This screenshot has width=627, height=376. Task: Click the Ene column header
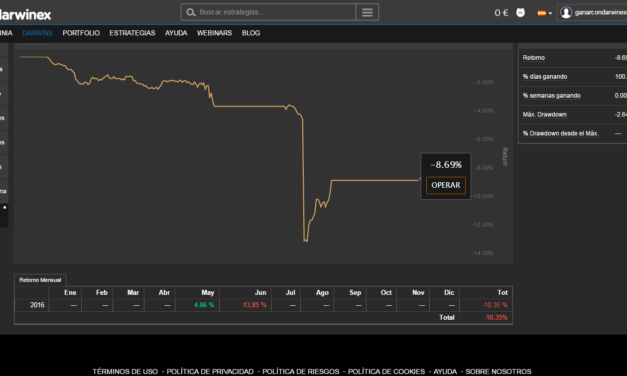click(65, 293)
